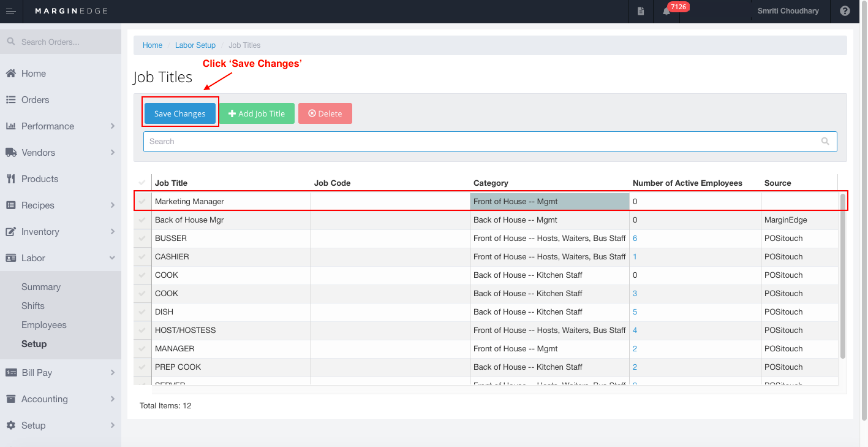Screen dimensions: 868x447
Task: Click the Products utensils icon in sidebar
Action: click(x=10, y=179)
